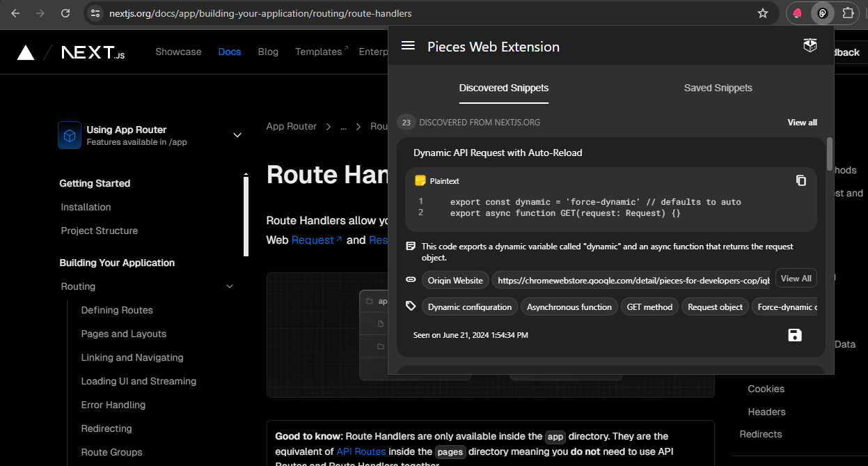Collapse the Routing section in the sidebar
This screenshot has height=466, width=868.
tap(230, 286)
